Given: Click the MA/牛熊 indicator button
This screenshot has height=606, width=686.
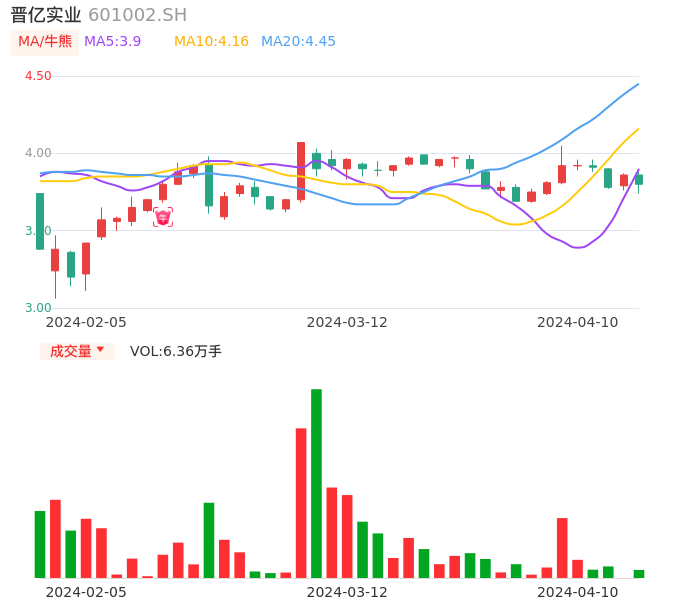Looking at the screenshot, I should point(45,42).
